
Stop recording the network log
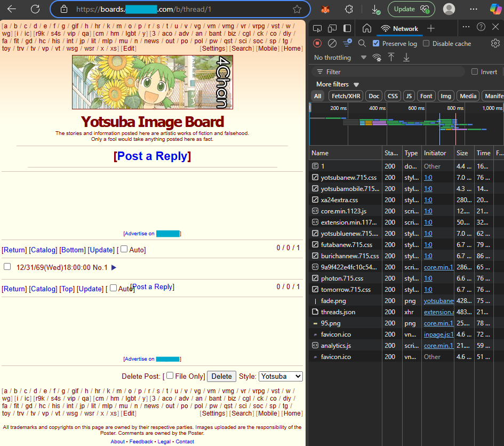[x=317, y=43]
